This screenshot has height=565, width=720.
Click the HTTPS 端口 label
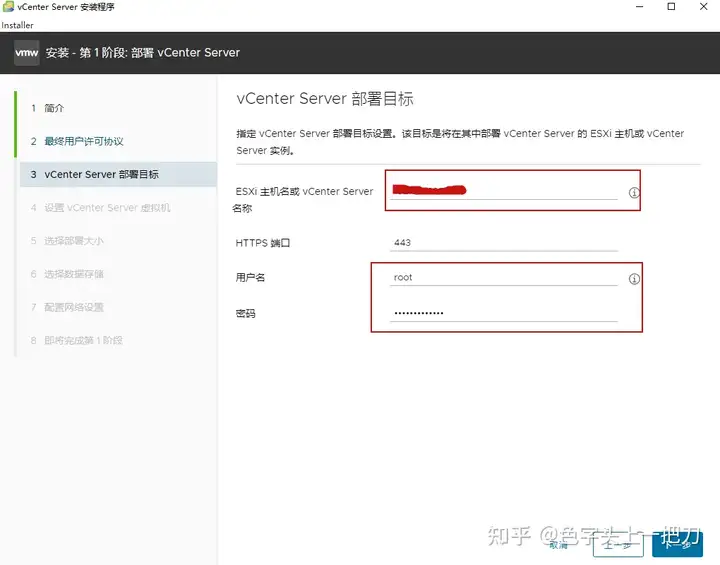click(x=263, y=243)
